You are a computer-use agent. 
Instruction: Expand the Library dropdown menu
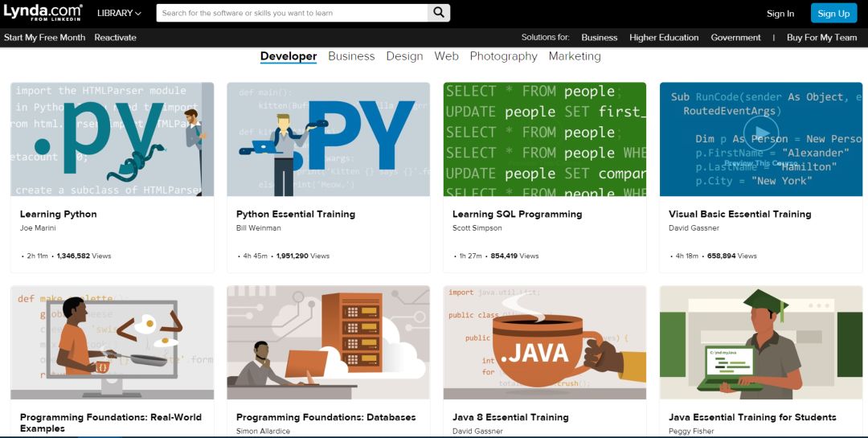click(119, 13)
